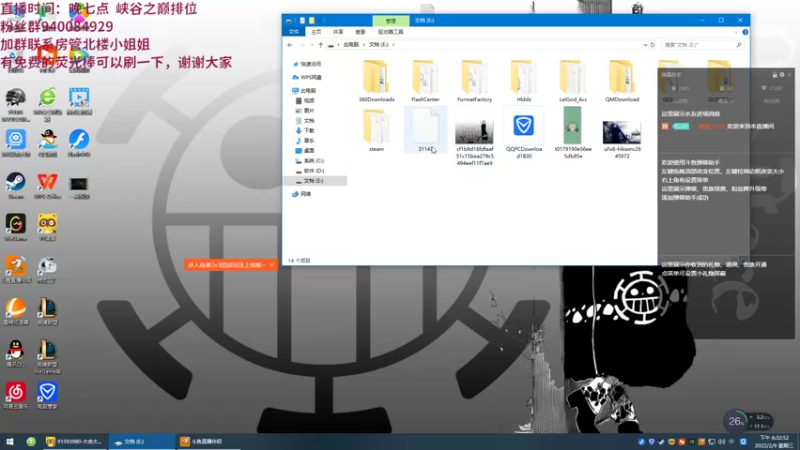Refresh the Explorer folder view
This screenshot has height=450, width=800.
point(652,45)
